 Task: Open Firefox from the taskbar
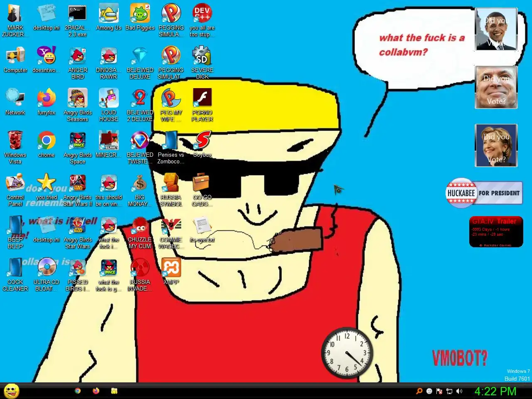[96, 391]
